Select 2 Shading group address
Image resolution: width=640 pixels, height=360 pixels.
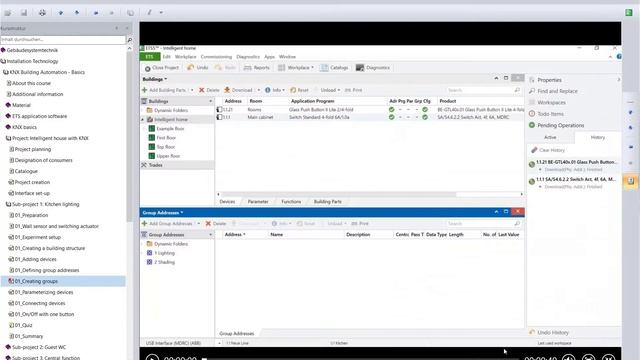tap(164, 262)
